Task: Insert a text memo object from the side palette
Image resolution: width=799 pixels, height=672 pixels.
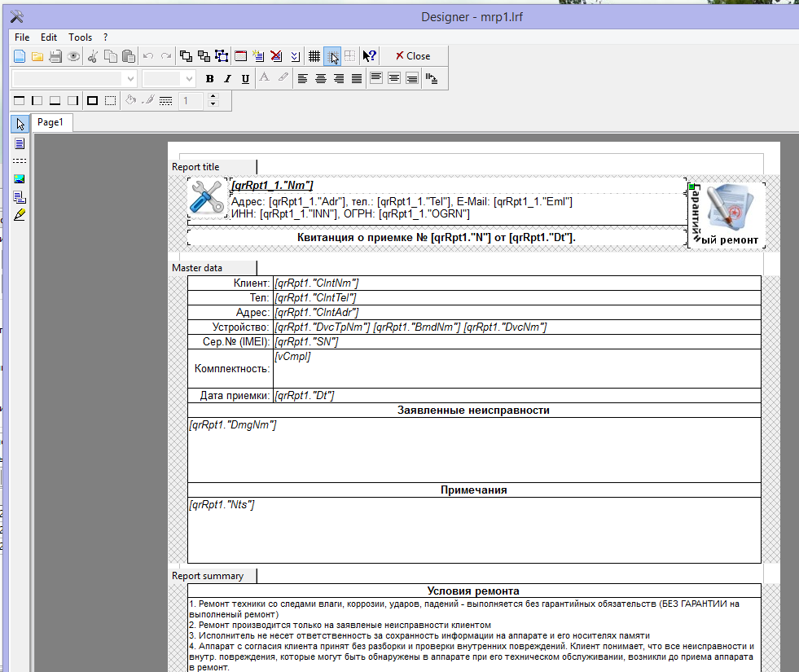Action: tap(20, 143)
